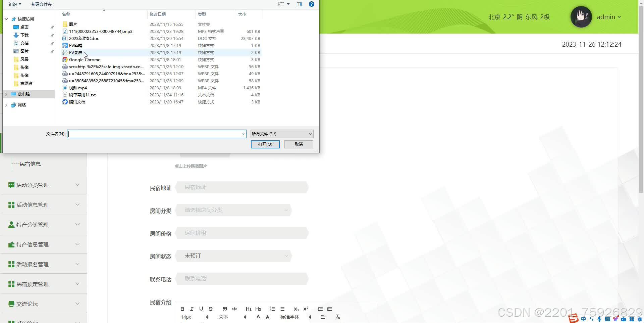Open the 文件名 history dropdown arrow

coord(244,134)
